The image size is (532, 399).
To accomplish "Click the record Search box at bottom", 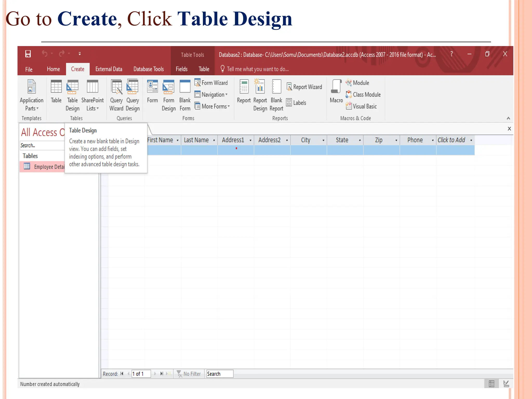I will click(x=220, y=374).
